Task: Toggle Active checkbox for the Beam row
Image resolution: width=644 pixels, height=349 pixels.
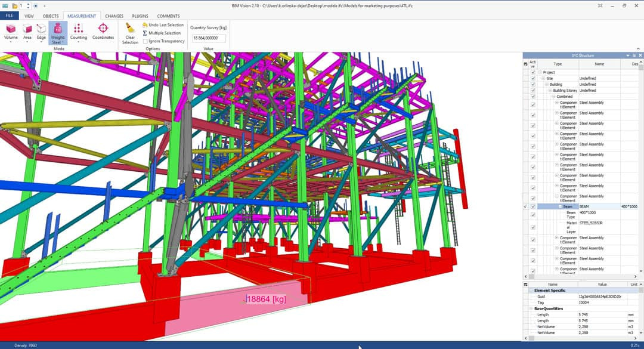Action: (532, 206)
